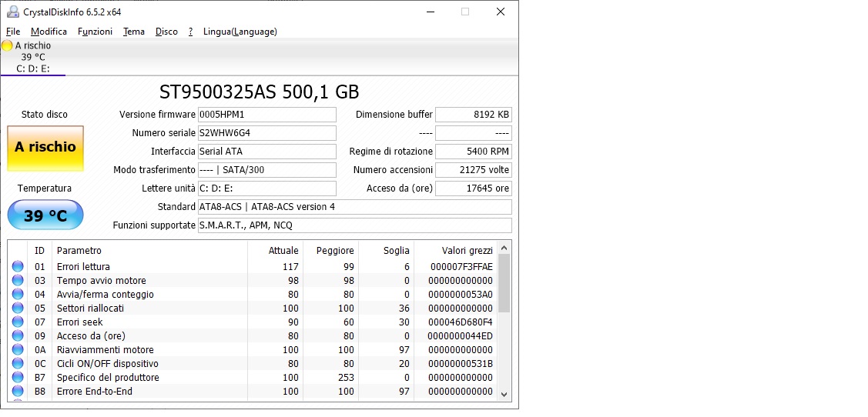The image size is (868, 417).
Task: Click raw value 0000000044ED
Action: tap(460, 335)
